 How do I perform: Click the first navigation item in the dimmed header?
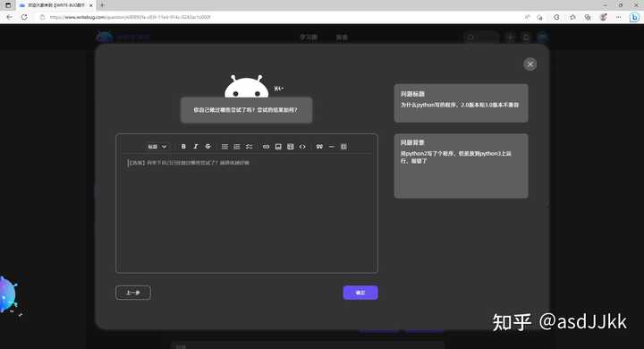coord(309,38)
